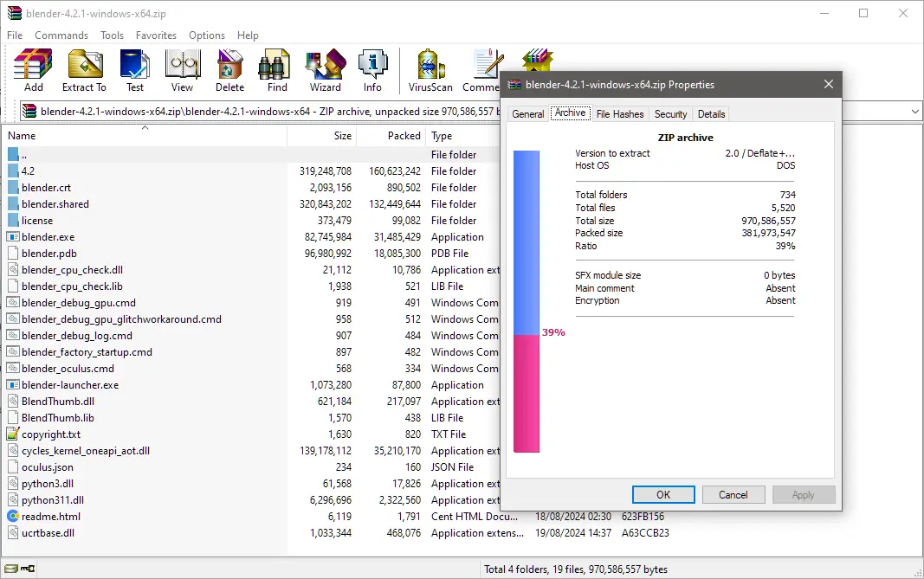Click the Comment toolbar icon

click(x=482, y=71)
